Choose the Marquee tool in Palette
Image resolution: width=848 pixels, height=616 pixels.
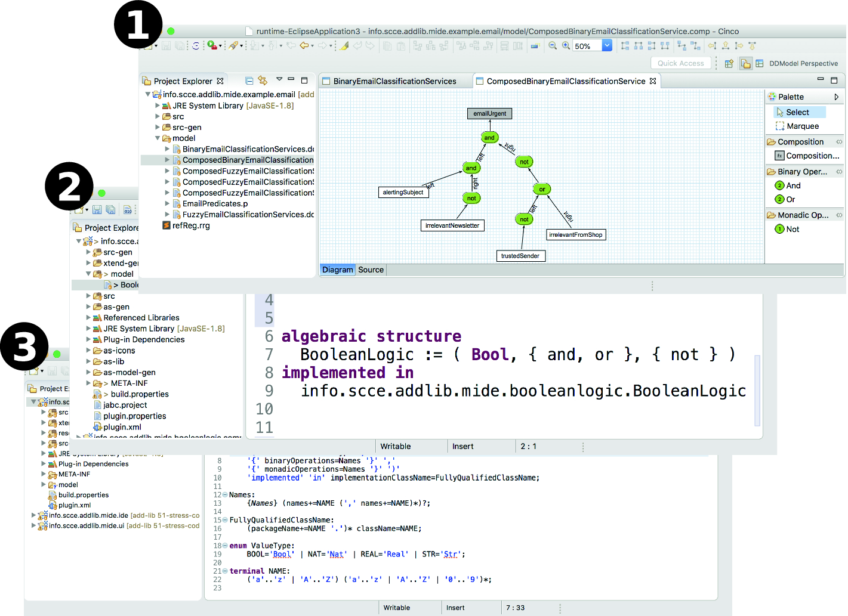[797, 126]
